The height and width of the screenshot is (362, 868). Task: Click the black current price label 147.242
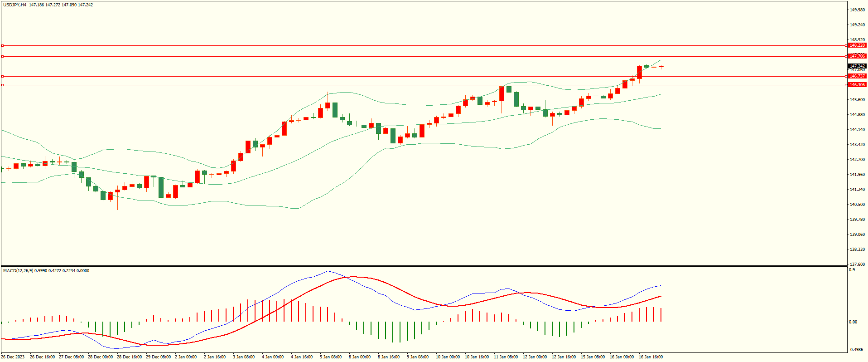tap(857, 66)
